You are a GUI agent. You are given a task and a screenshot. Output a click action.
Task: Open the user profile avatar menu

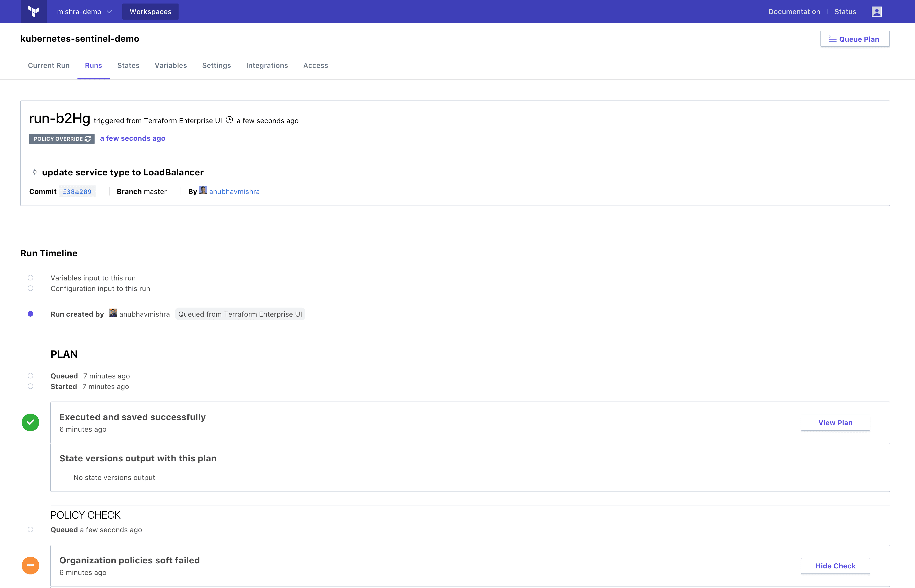click(x=877, y=12)
